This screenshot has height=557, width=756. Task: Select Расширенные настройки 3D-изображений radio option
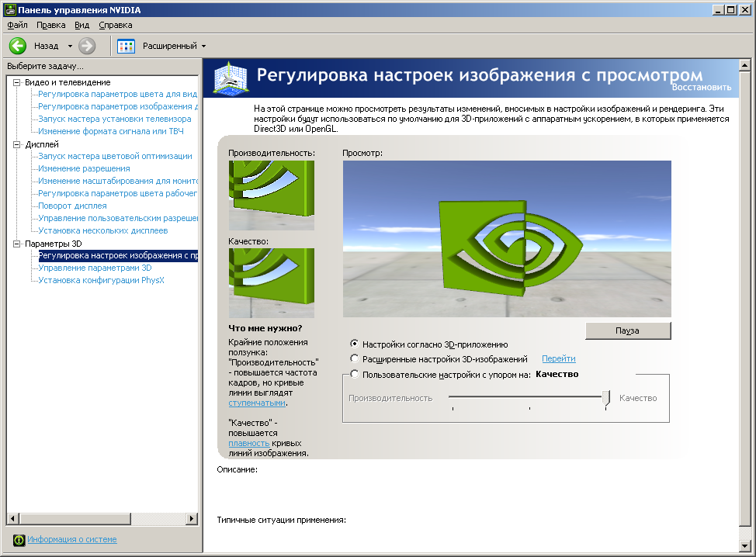pyautogui.click(x=355, y=359)
